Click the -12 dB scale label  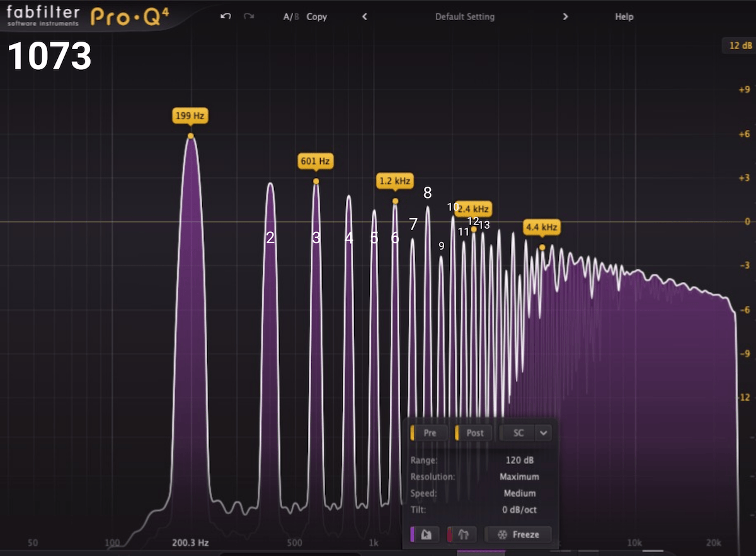point(743,397)
